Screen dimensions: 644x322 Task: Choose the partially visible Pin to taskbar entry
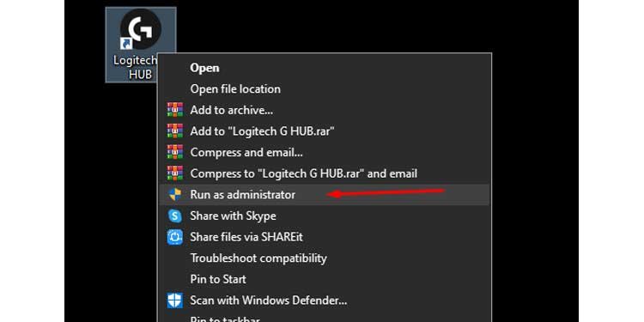pos(225,319)
